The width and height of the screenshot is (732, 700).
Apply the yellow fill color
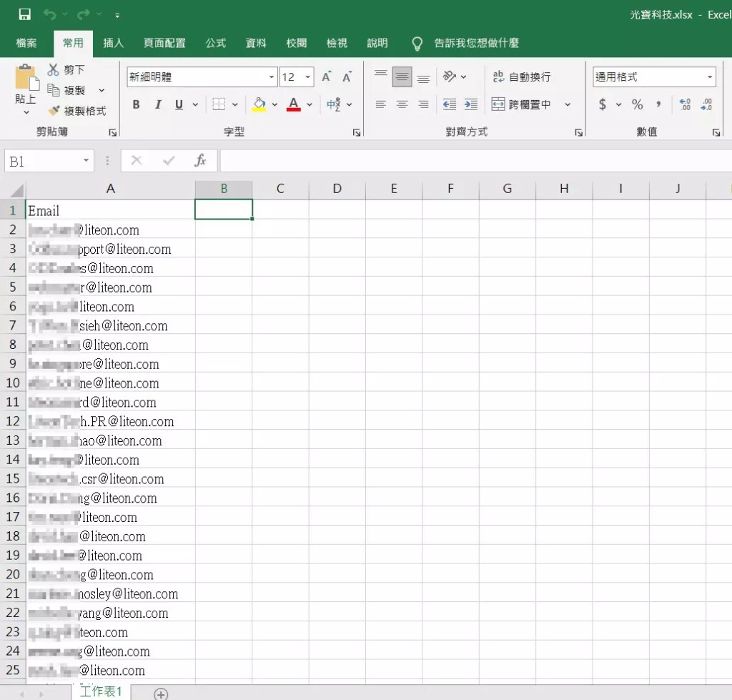point(259,104)
